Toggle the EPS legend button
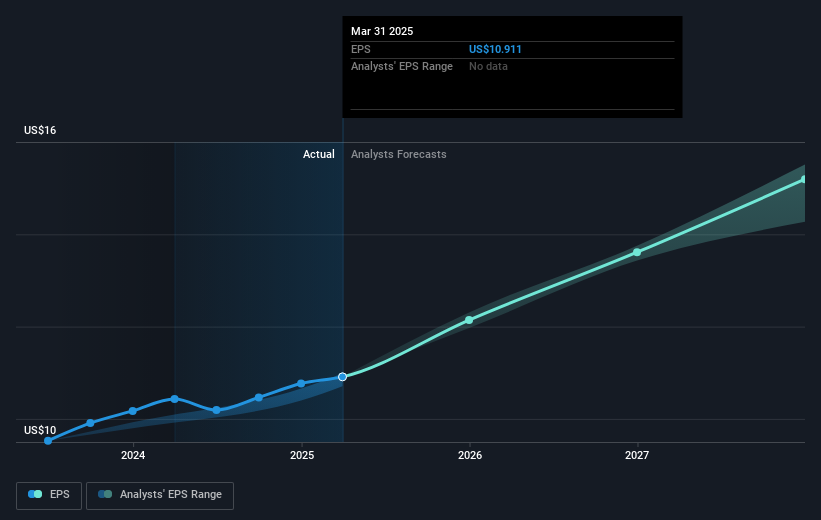Image resolution: width=821 pixels, height=520 pixels. pyautogui.click(x=49, y=495)
